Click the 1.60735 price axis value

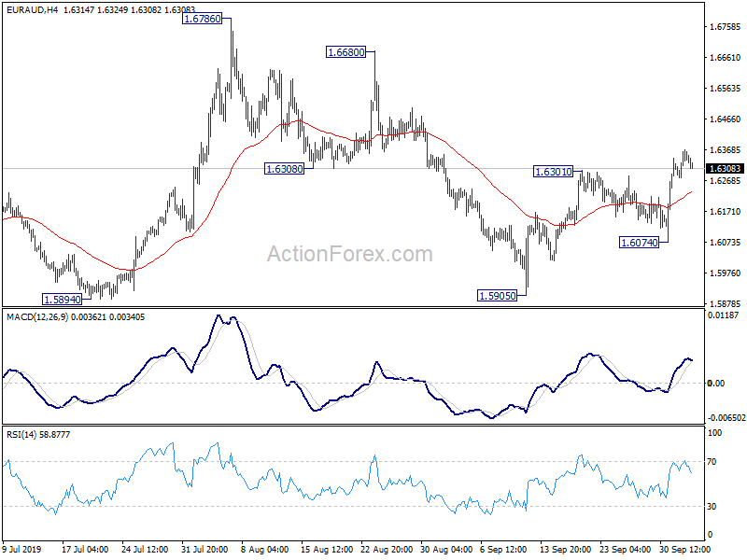726,243
